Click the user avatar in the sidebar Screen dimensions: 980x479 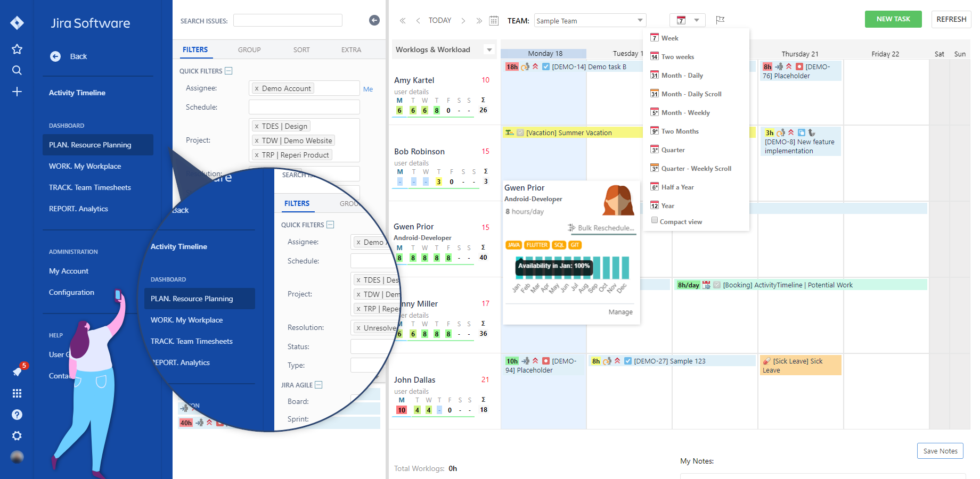17,457
